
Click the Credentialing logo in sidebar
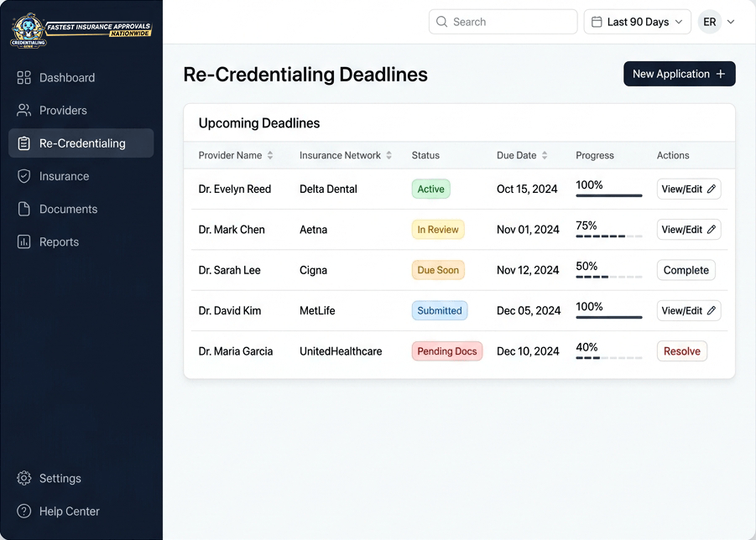pyautogui.click(x=81, y=30)
